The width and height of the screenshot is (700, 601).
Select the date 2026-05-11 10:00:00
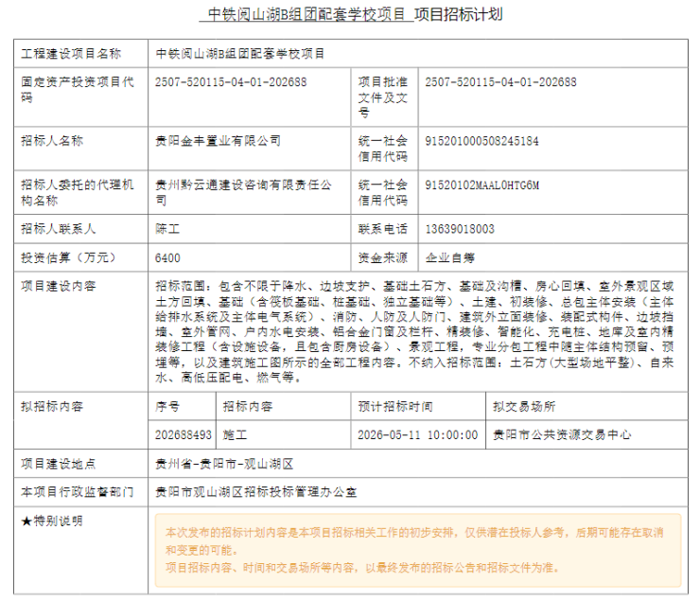418,435
